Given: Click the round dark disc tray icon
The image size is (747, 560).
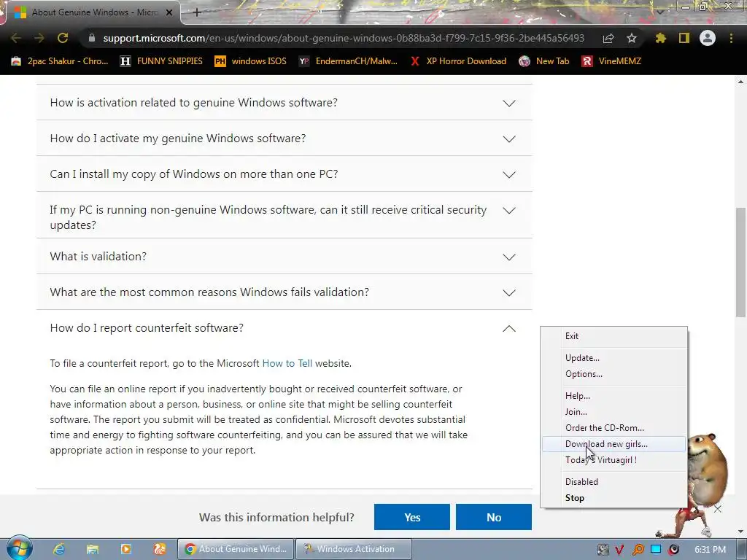Looking at the screenshot, I should 673,550.
